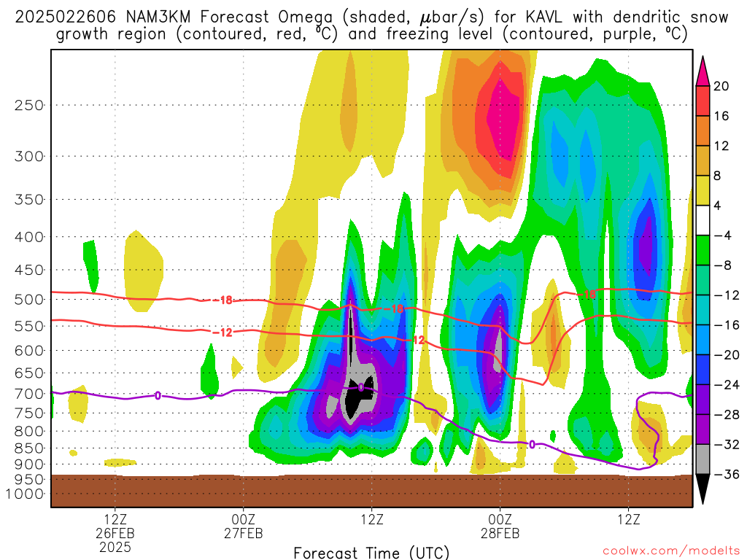Image resolution: width=747 pixels, height=560 pixels.
Task: Click the 1000 pressure level label
Action: click(x=25, y=494)
